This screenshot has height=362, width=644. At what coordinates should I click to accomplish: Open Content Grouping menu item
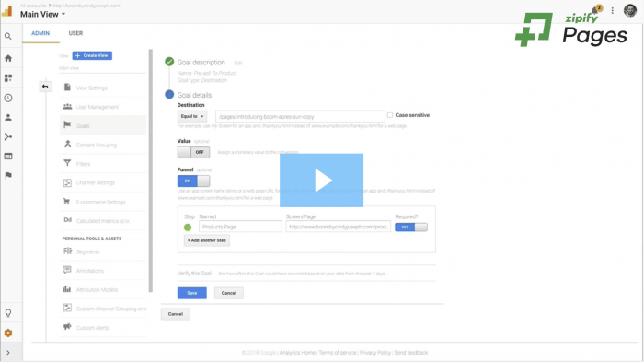[103, 145]
